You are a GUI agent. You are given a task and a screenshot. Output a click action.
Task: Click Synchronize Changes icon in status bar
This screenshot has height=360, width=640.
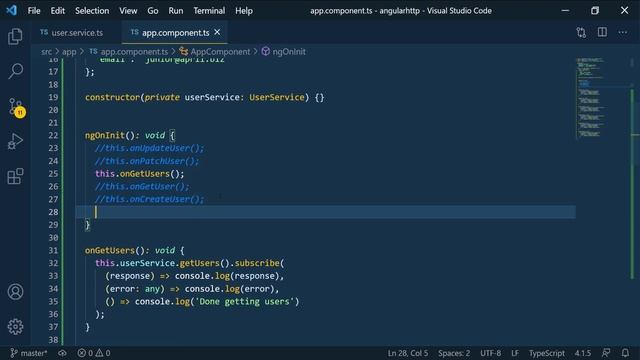click(62, 353)
